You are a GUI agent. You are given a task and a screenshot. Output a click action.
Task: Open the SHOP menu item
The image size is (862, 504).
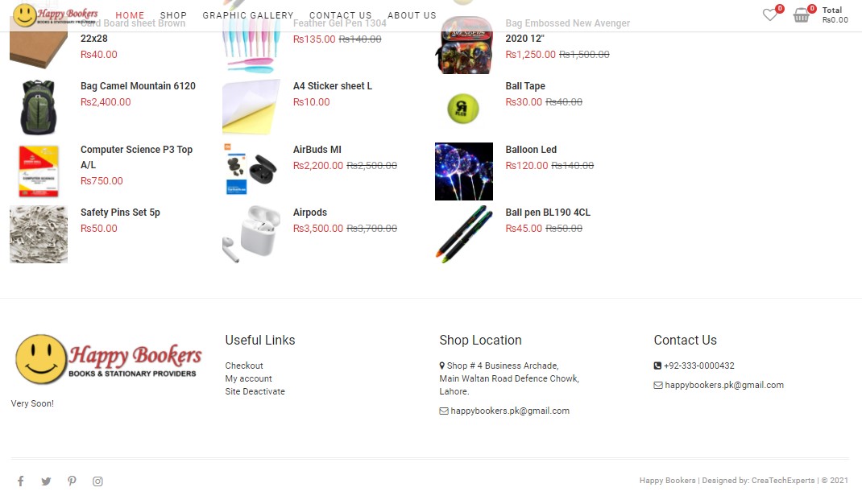(173, 15)
